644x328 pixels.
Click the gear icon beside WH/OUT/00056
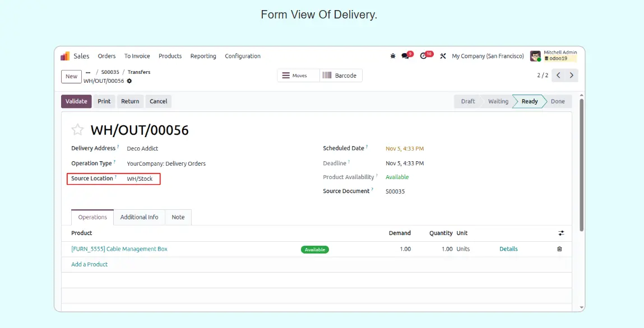coord(129,81)
